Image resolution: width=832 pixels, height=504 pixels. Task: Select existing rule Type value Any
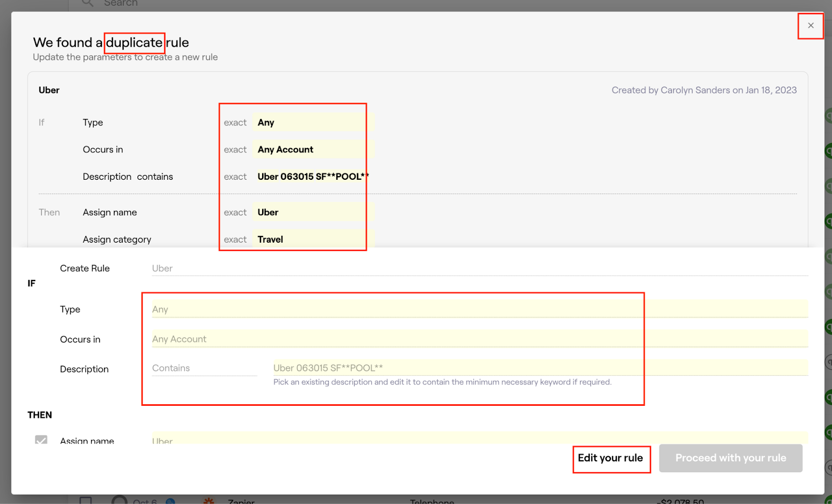[314, 122]
